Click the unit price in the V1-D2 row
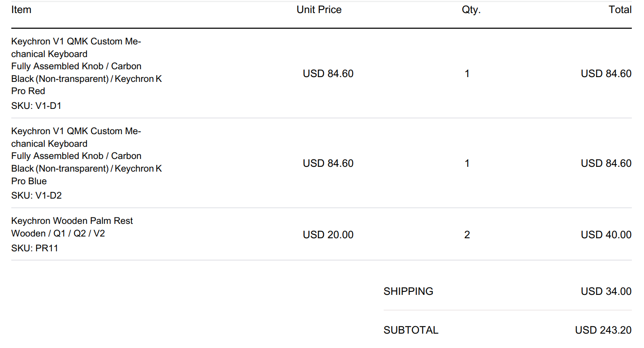The width and height of the screenshot is (644, 348). [328, 163]
